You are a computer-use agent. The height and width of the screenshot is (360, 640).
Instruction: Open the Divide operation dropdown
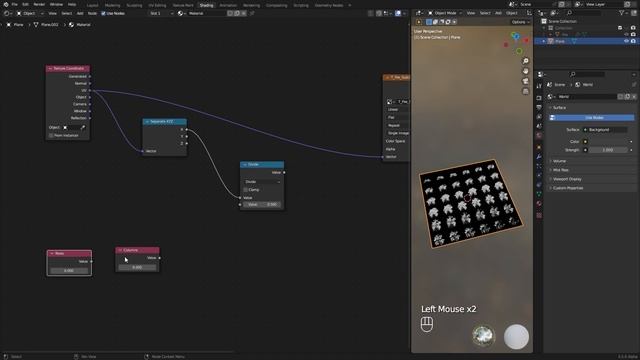[x=262, y=182]
